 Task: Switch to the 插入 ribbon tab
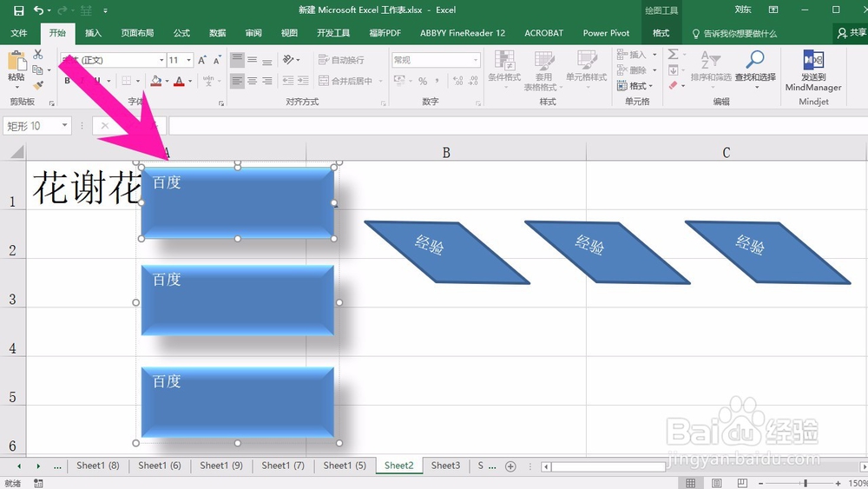click(x=93, y=33)
